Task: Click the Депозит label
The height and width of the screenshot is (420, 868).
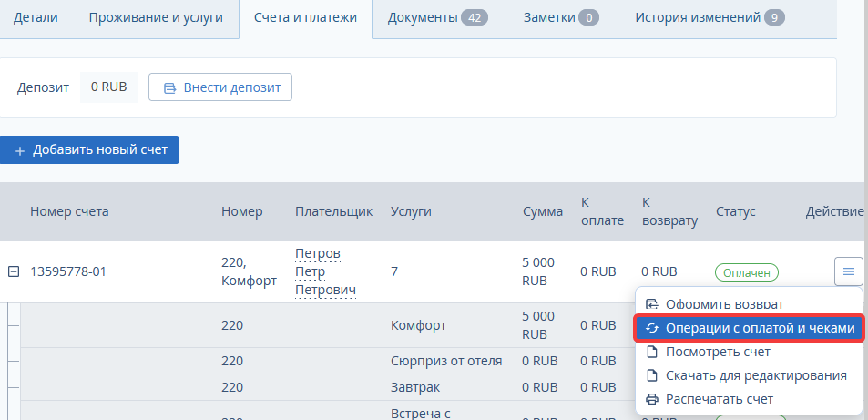Action: (x=43, y=87)
